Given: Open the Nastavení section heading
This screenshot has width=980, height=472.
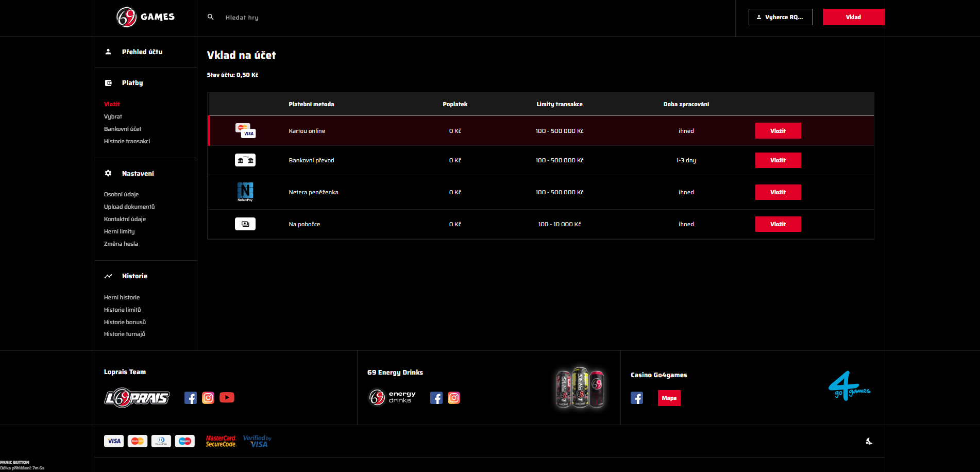Looking at the screenshot, I should (138, 174).
